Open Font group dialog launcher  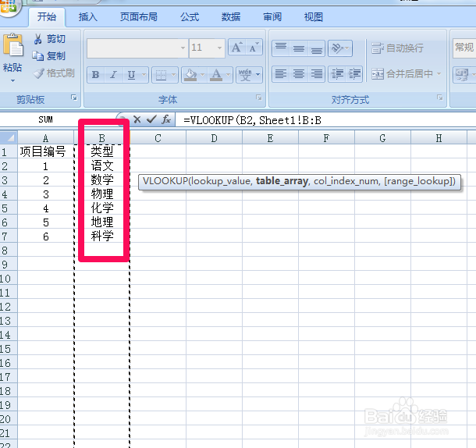click(258, 98)
